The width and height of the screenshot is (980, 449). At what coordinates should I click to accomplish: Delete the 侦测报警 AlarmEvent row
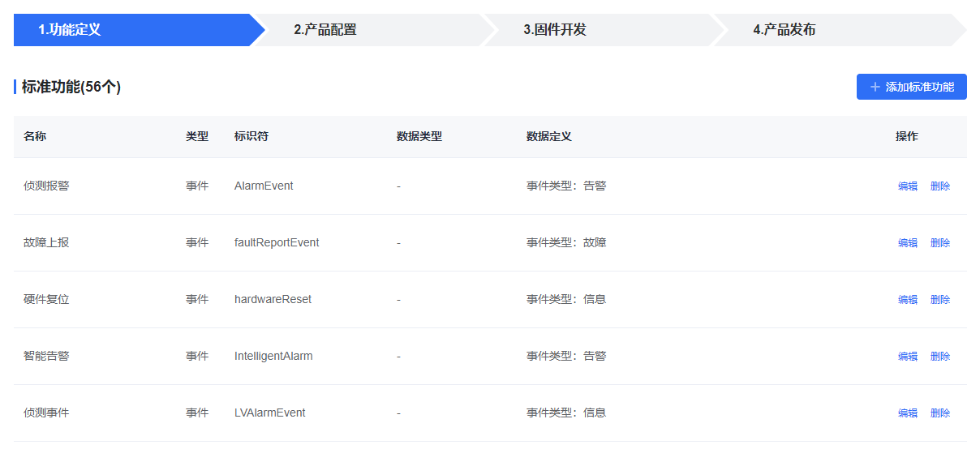pos(940,186)
